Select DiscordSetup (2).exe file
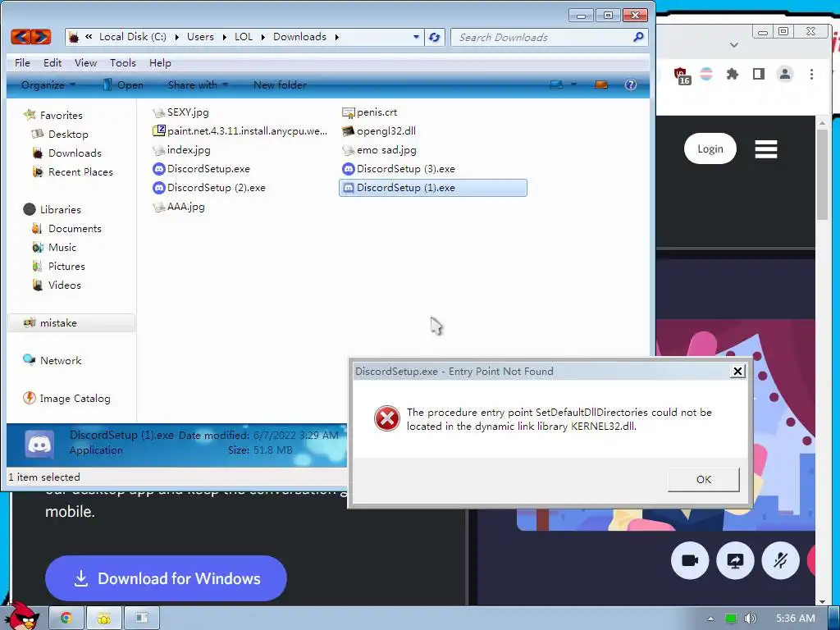The image size is (840, 630). pyautogui.click(x=209, y=188)
